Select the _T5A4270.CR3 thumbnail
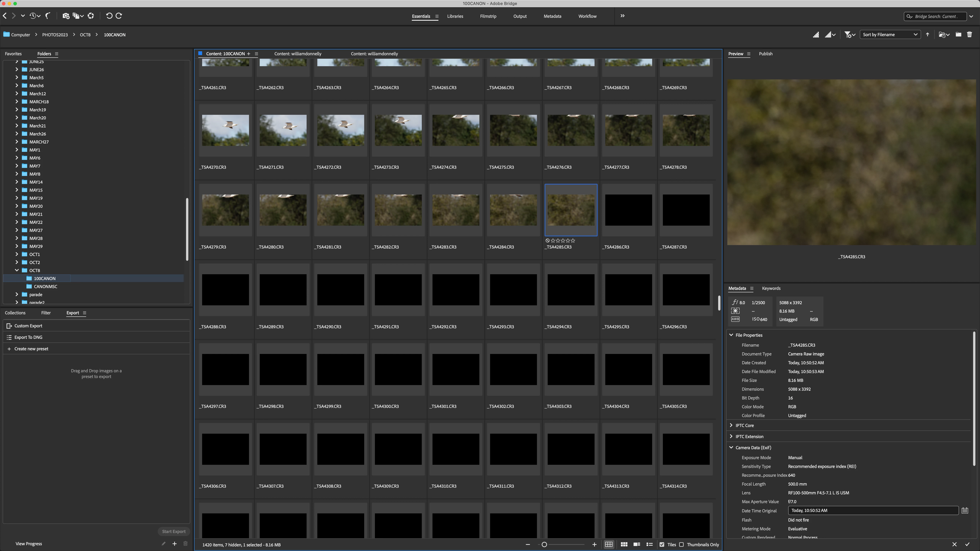 click(x=225, y=130)
